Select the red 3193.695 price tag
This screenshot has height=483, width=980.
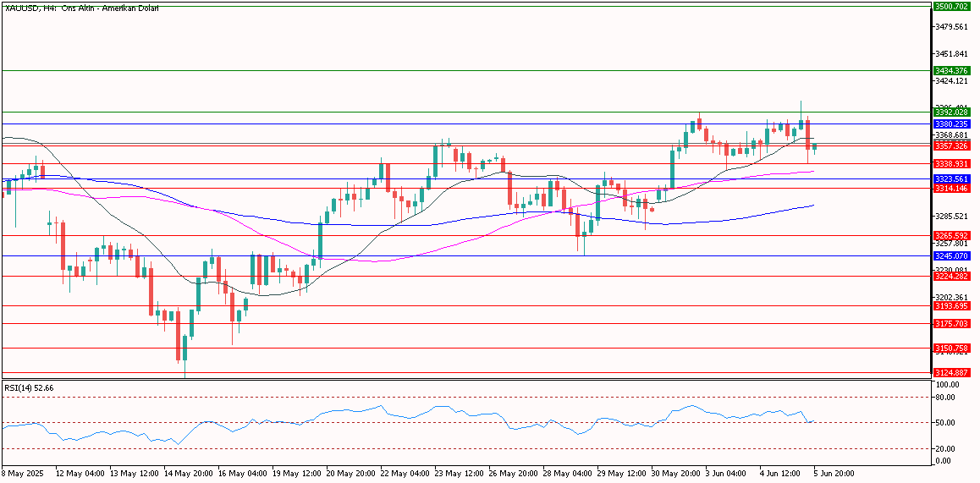pyautogui.click(x=950, y=305)
